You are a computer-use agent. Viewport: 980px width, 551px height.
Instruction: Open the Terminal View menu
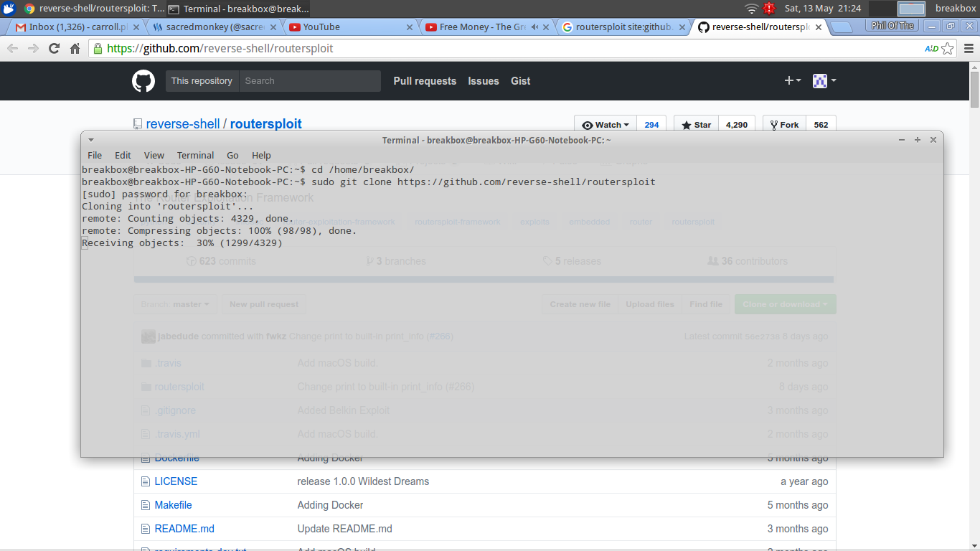154,155
